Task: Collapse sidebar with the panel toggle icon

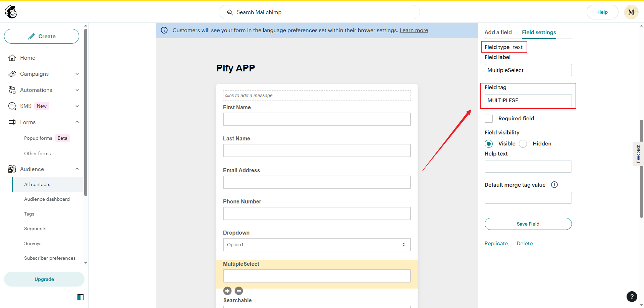Action: 80,297
